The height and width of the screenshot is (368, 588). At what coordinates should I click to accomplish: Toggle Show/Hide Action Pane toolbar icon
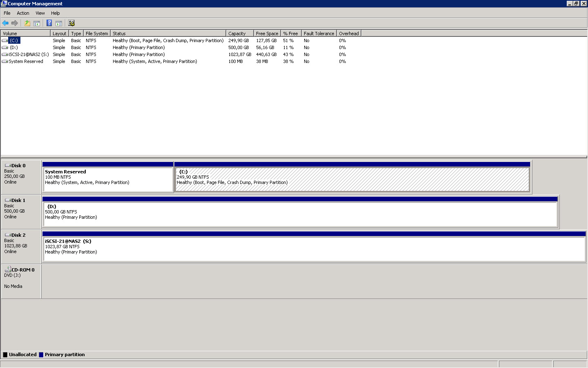point(59,23)
